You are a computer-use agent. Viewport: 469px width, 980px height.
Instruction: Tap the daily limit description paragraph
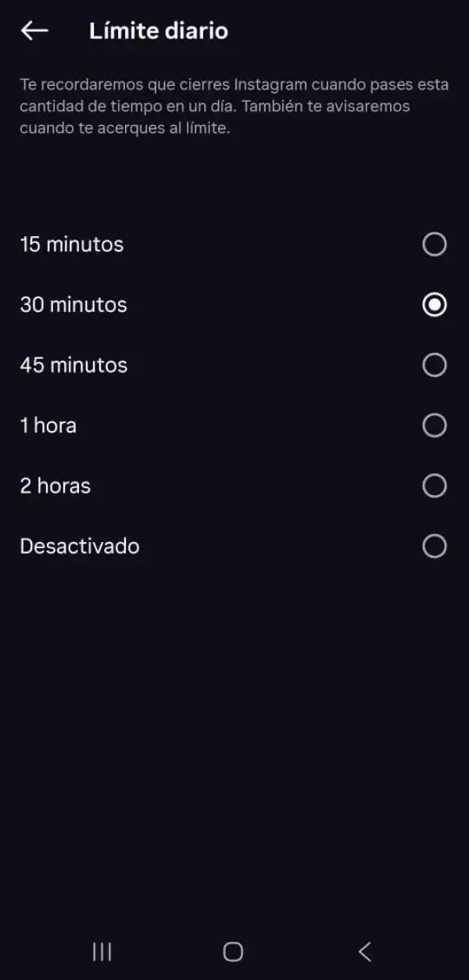234,106
